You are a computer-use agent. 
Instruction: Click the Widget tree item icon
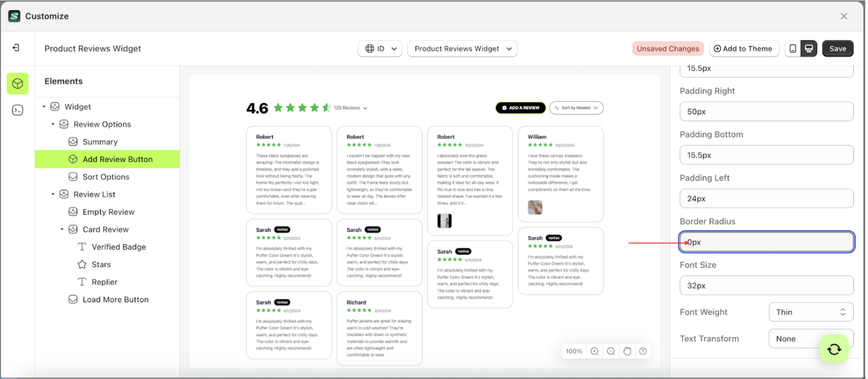pos(55,106)
